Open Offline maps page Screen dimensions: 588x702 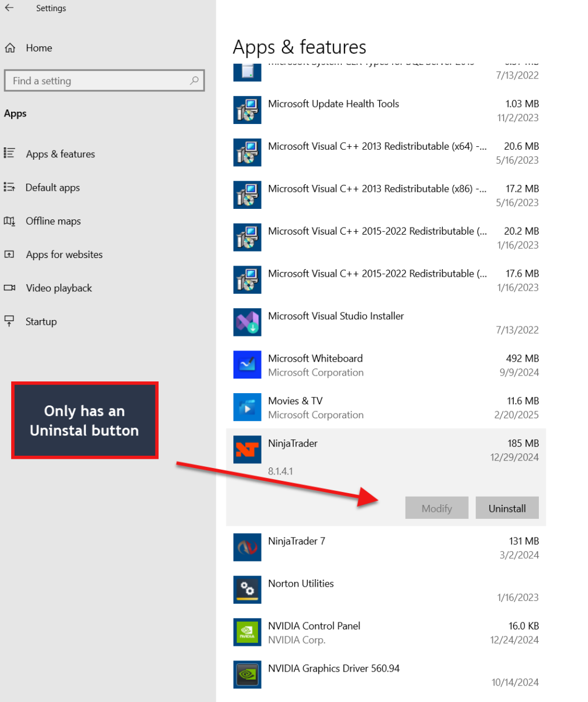53,221
